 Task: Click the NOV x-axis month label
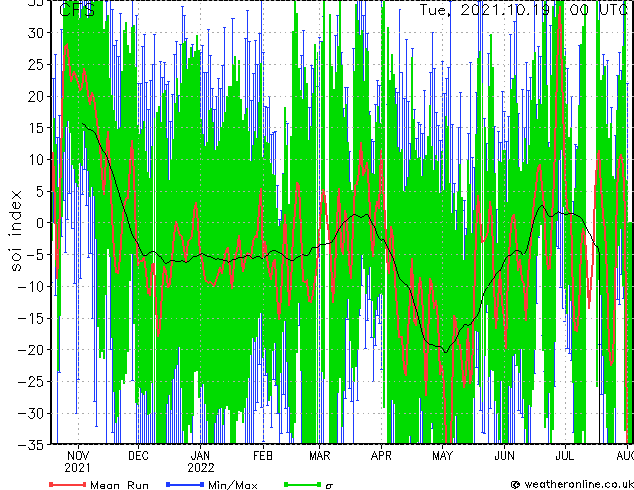(x=78, y=456)
